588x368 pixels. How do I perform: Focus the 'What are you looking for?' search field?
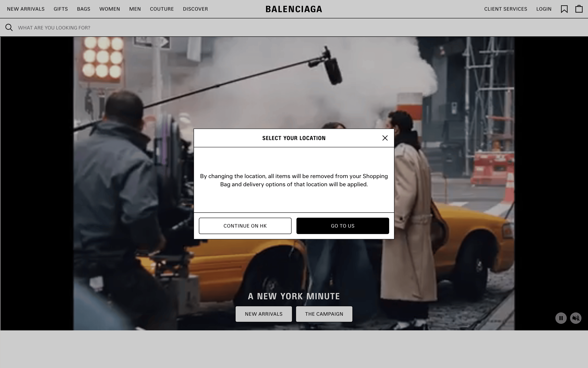(x=294, y=28)
